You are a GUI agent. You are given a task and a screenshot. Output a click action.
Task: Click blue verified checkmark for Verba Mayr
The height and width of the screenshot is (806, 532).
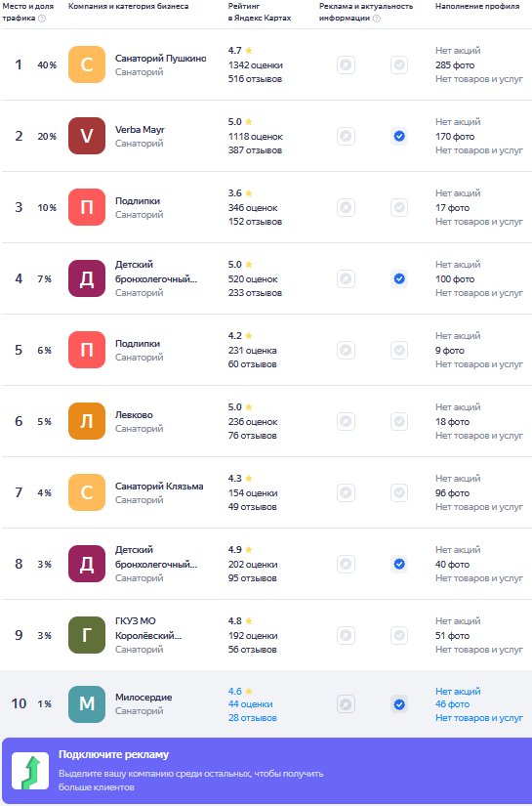pyautogui.click(x=399, y=136)
